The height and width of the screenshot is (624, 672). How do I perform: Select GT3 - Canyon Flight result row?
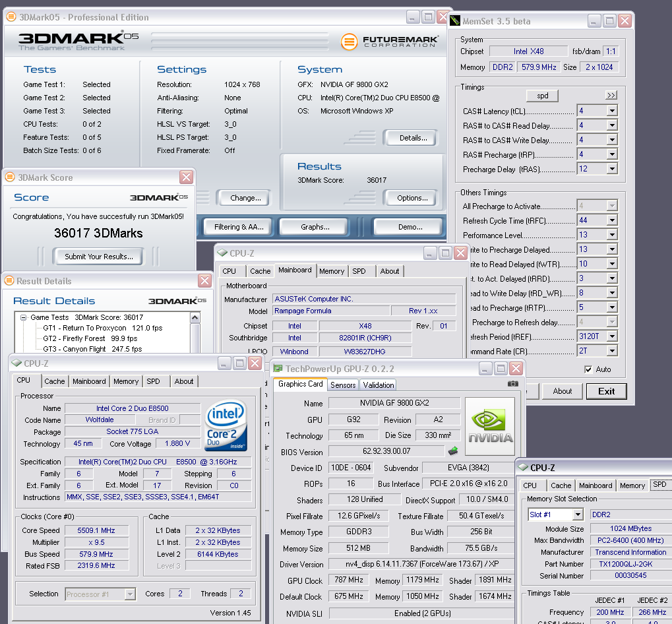(92, 349)
